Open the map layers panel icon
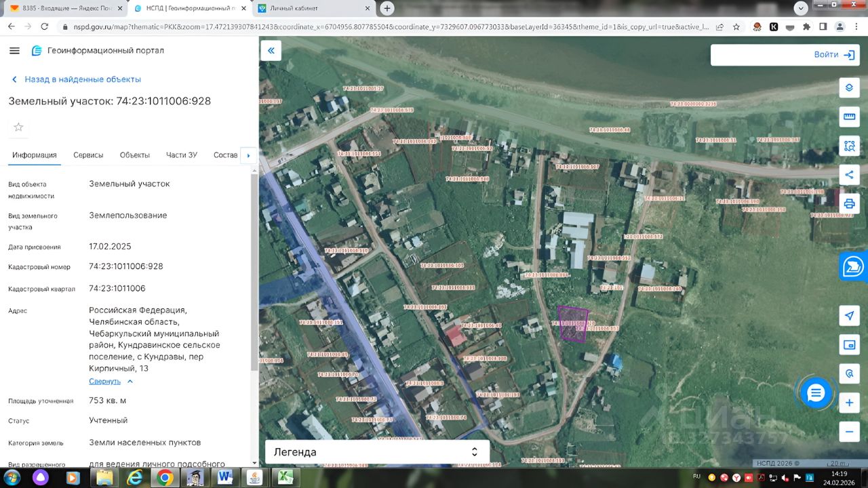The image size is (868, 488). 849,88
